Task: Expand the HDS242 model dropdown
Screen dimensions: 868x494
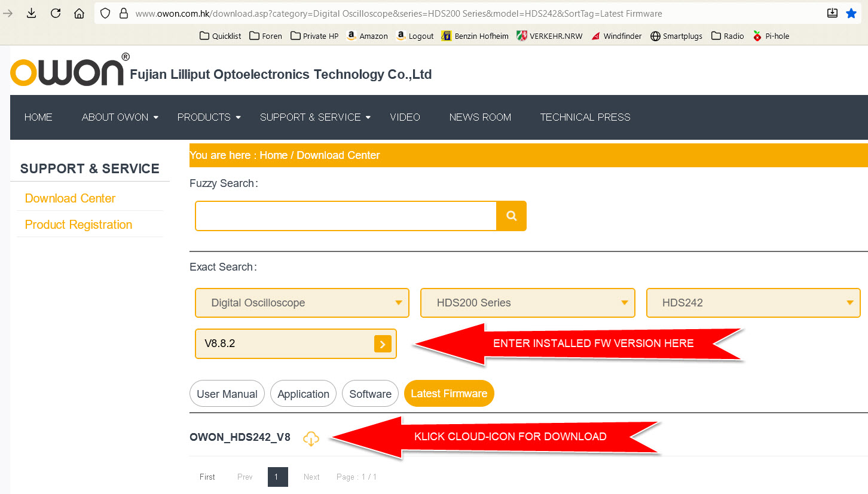Action: 753,303
